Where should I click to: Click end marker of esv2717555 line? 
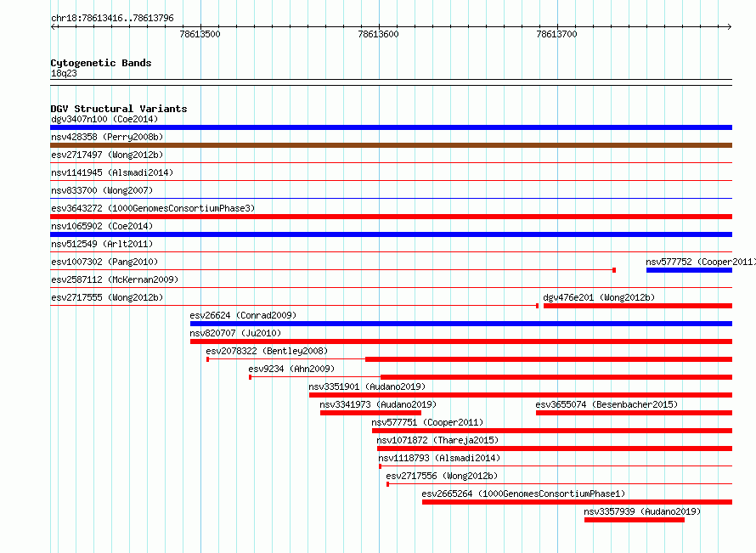pos(537,306)
